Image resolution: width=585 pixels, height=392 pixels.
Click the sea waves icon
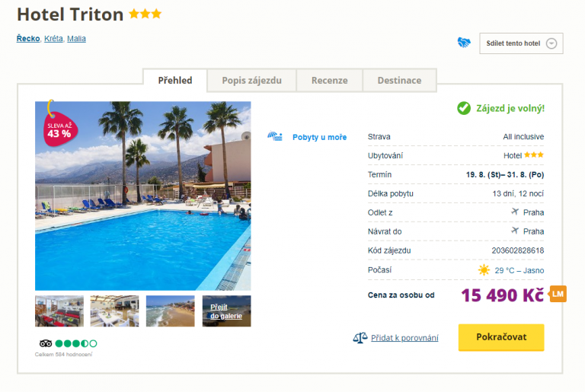click(275, 137)
